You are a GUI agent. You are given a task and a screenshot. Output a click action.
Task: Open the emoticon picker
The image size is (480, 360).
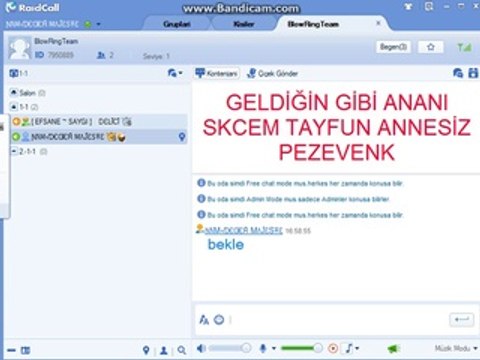tap(219, 320)
